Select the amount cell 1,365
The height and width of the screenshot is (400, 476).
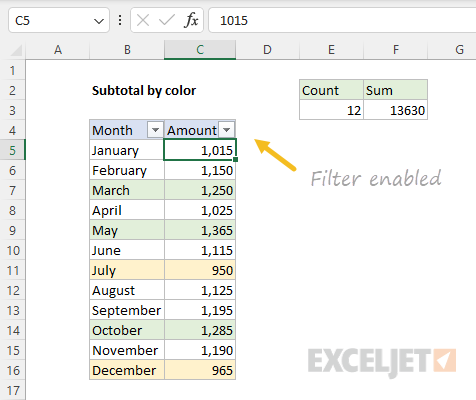point(200,230)
